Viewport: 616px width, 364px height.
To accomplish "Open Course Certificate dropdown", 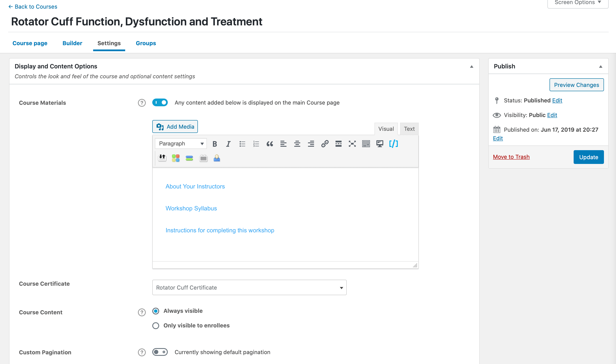I will pos(249,287).
